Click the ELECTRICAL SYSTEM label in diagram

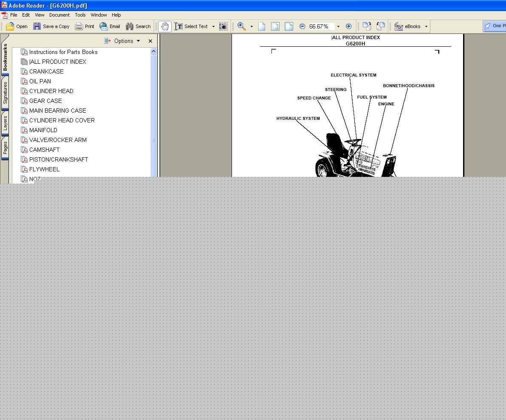tap(353, 75)
